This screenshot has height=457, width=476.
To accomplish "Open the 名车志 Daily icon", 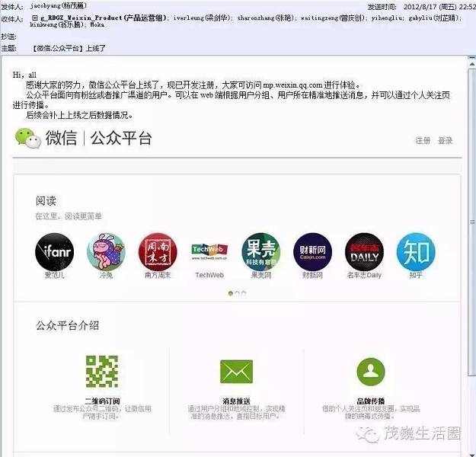I will (364, 251).
